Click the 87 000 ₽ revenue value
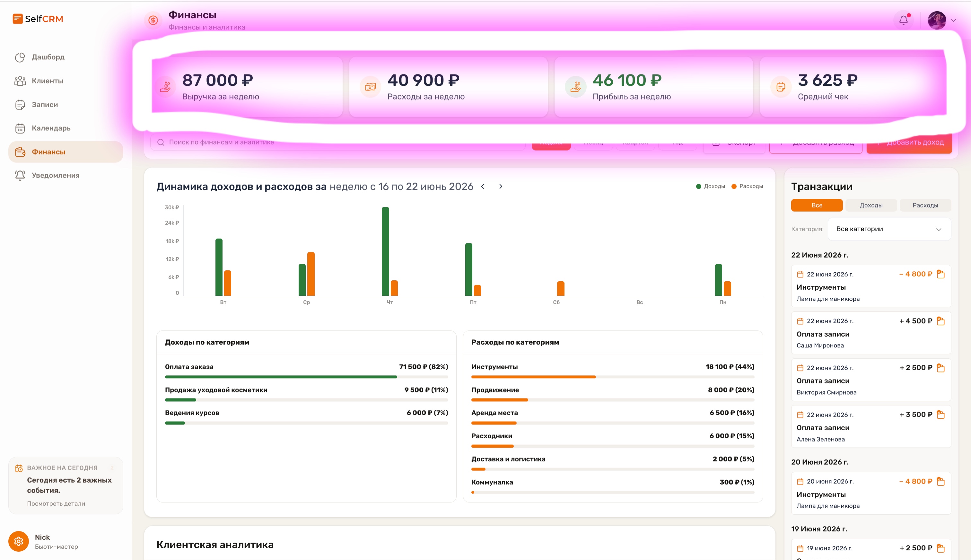 pyautogui.click(x=218, y=80)
